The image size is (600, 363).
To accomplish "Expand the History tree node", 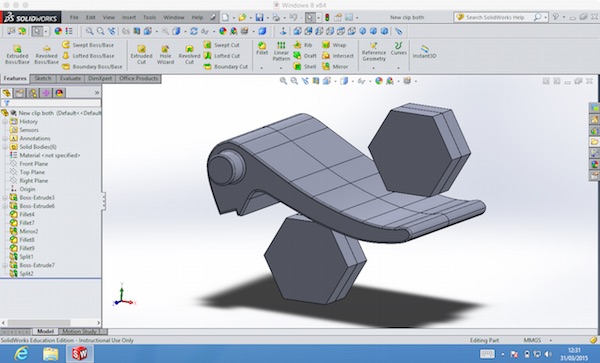I will (x=5, y=122).
